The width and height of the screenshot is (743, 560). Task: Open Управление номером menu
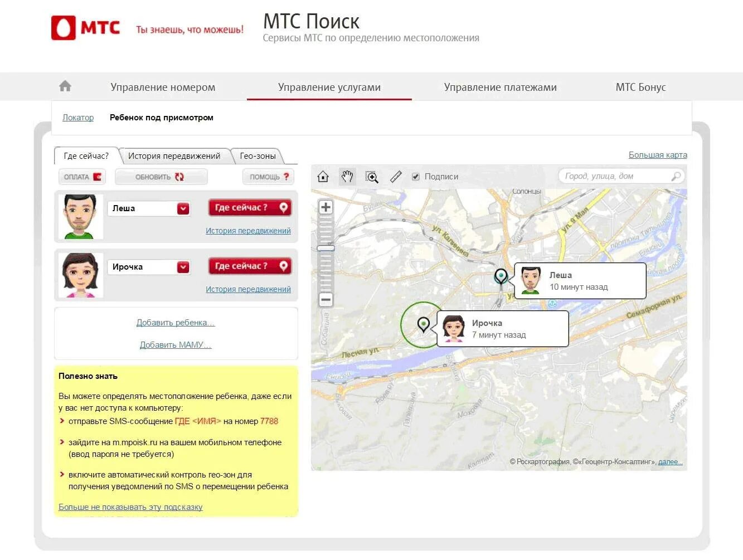tap(163, 87)
